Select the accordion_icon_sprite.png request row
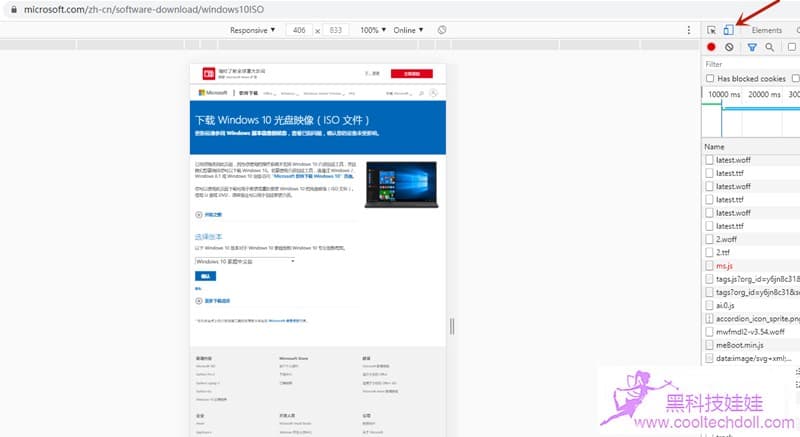This screenshot has width=800, height=437. pyautogui.click(x=751, y=319)
